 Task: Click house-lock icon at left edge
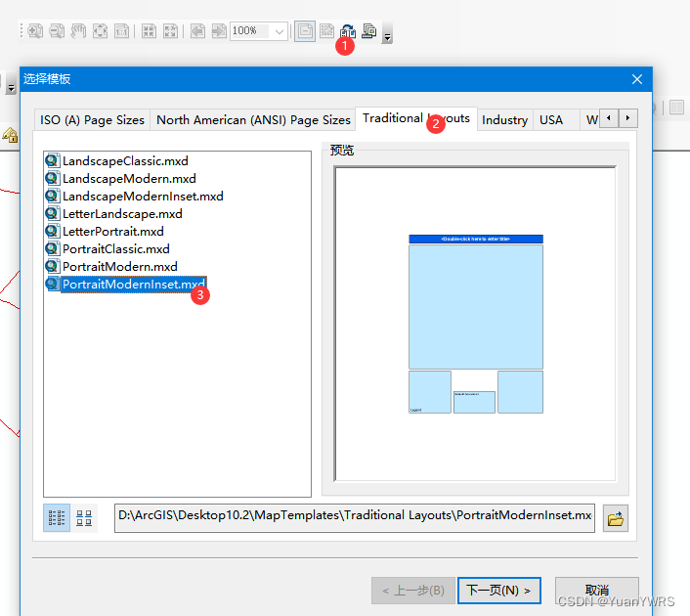click(x=10, y=135)
